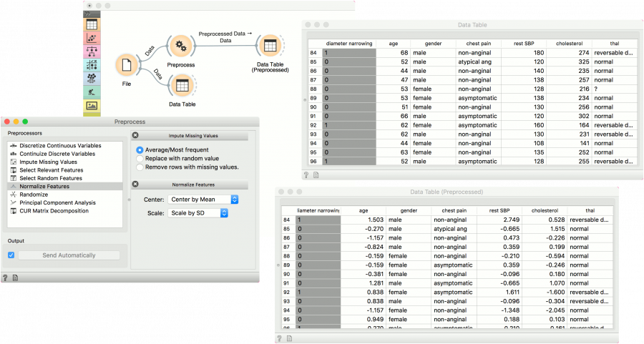Viewport: 644px width, 344px height.
Task: Toggle the Send Automatically checkbox
Action: point(11,255)
